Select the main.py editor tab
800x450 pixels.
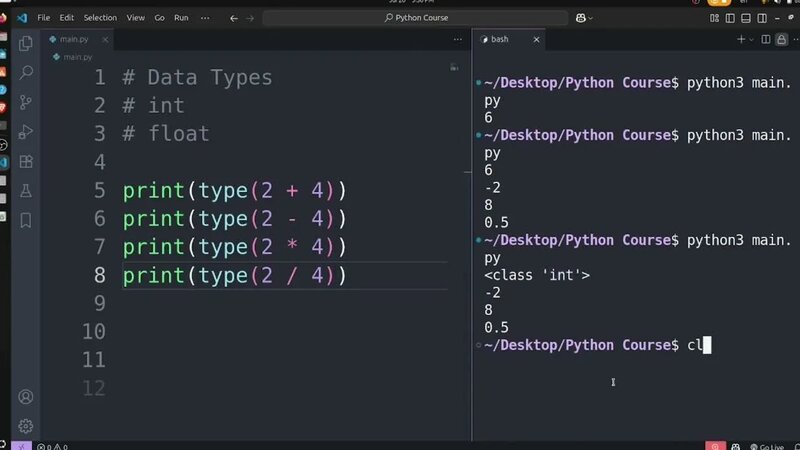click(x=74, y=39)
